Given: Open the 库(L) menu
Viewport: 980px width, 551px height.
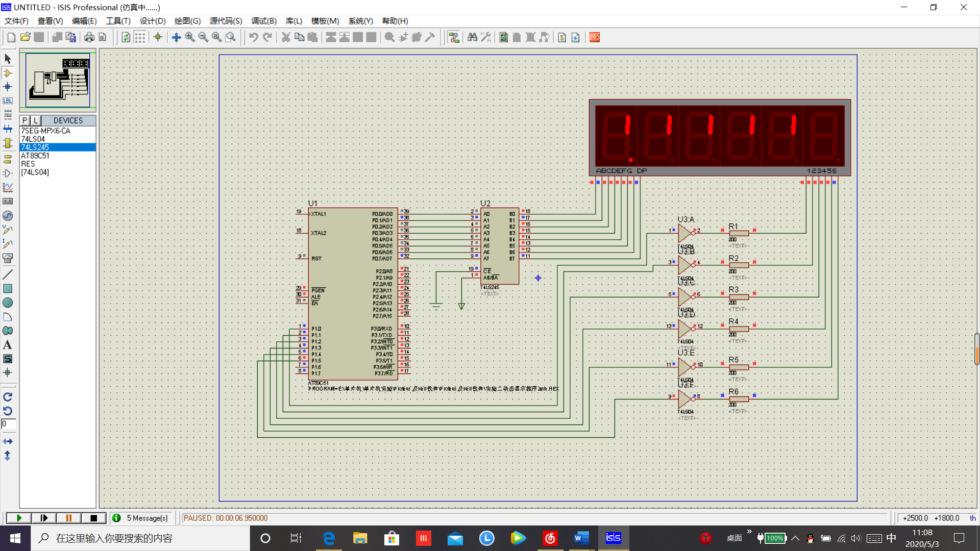Looking at the screenshot, I should tap(294, 21).
